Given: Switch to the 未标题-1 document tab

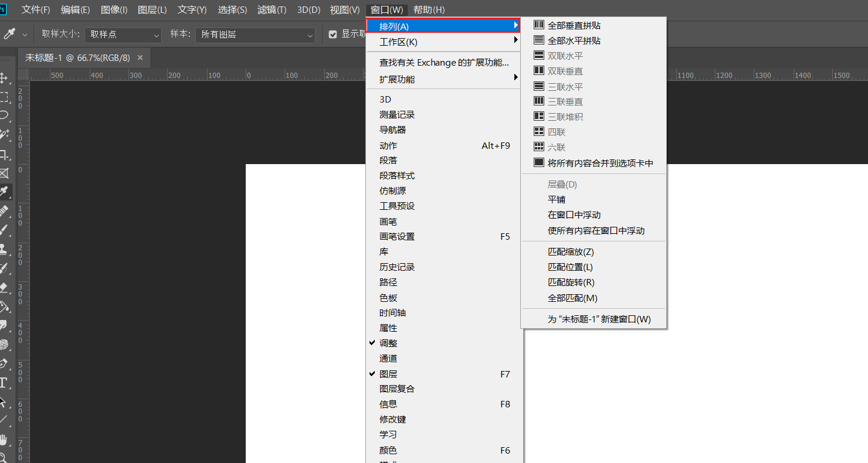Looking at the screenshot, I should [x=77, y=58].
